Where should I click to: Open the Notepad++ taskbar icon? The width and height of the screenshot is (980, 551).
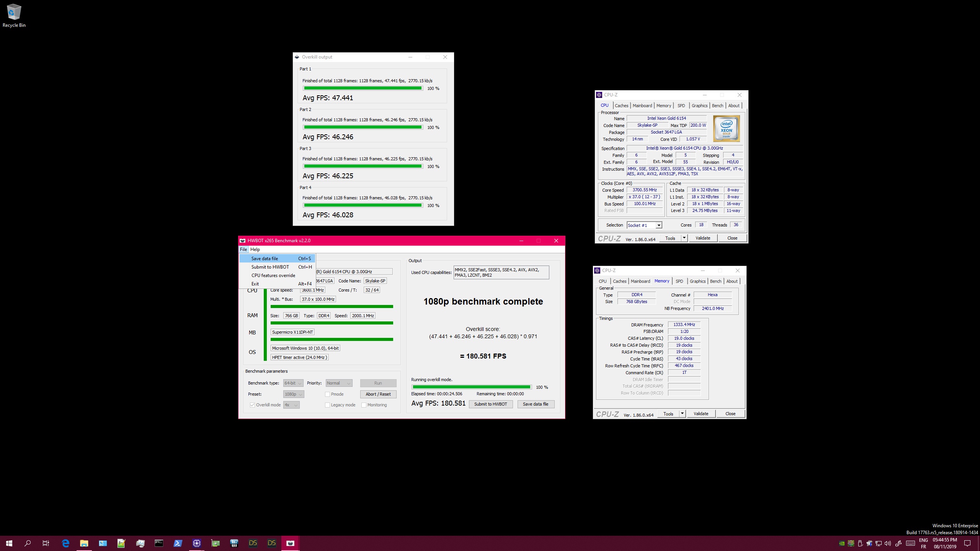(121, 543)
